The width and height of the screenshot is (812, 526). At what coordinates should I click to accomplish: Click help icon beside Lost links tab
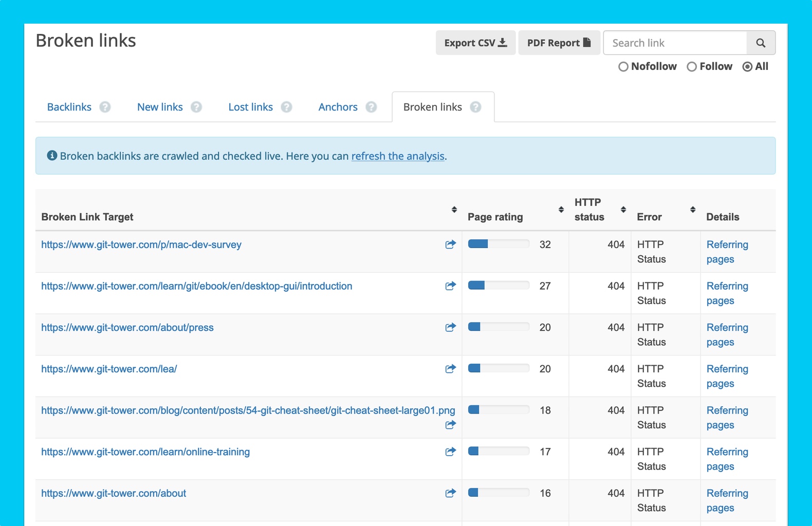(286, 107)
